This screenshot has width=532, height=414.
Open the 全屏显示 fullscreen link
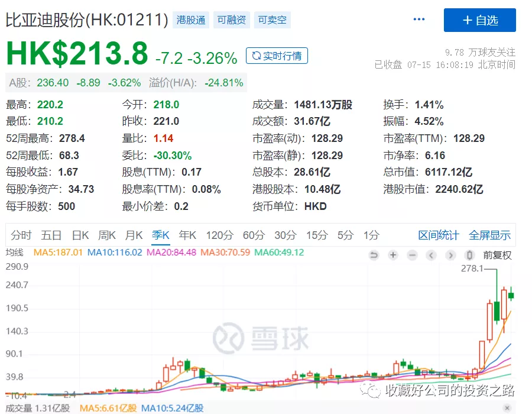pos(489,235)
